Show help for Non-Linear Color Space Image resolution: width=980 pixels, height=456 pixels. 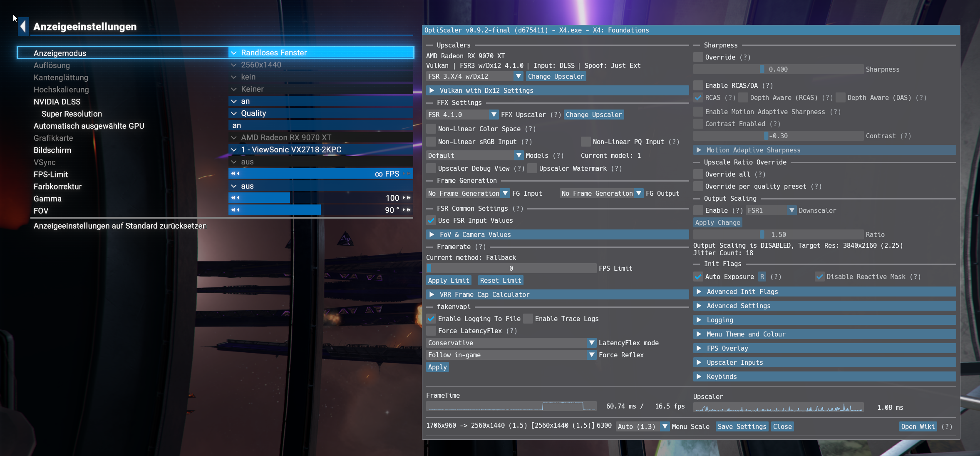tap(530, 129)
